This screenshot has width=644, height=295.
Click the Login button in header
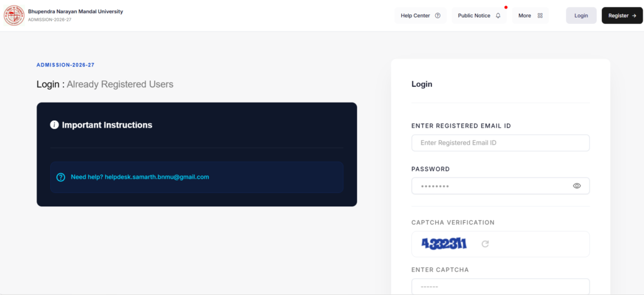581,16
